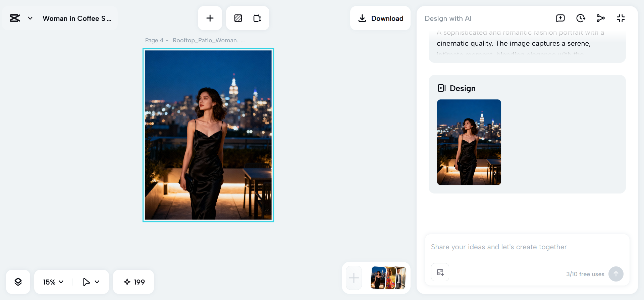The image size is (644, 300).
Task: Expand the pointer tool options dropdown
Action: click(97, 282)
